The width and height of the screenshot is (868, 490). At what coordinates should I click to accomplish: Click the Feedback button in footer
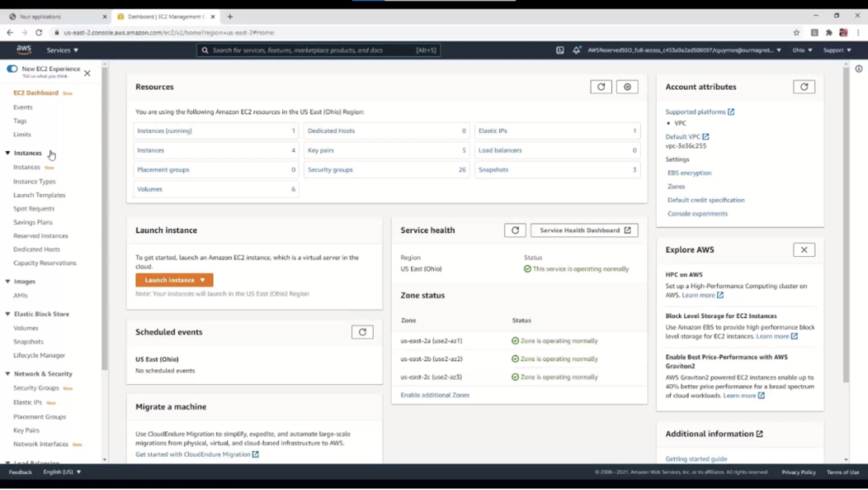(20, 472)
